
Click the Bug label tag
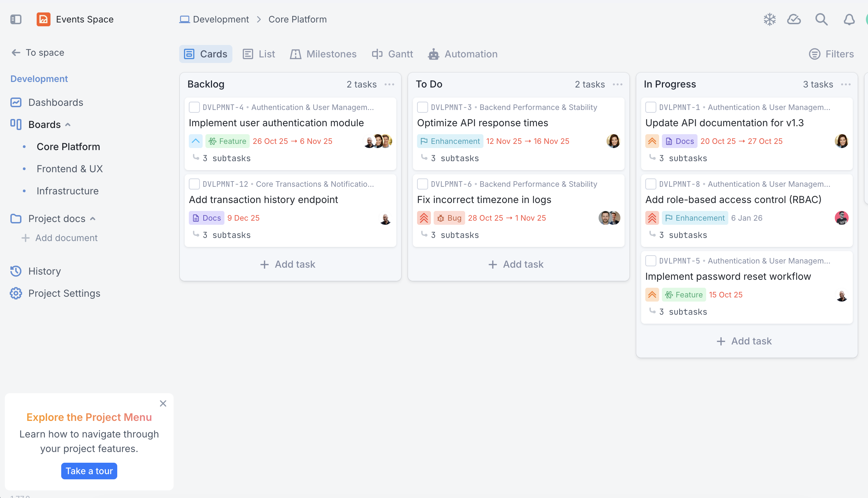(x=449, y=218)
